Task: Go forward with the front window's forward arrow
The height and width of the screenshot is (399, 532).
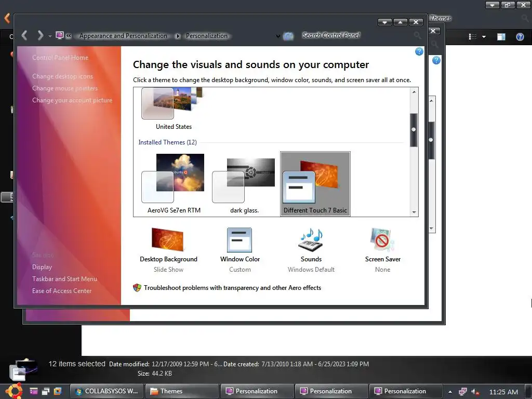Action: point(40,35)
